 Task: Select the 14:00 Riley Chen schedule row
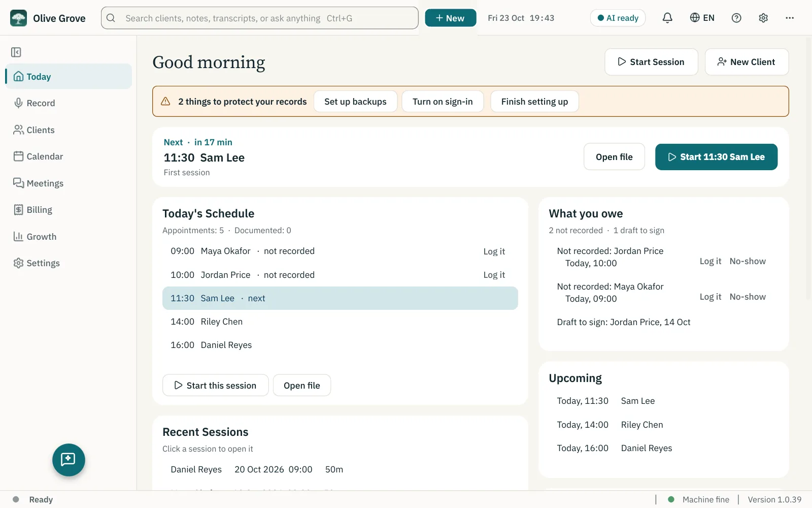pyautogui.click(x=340, y=322)
